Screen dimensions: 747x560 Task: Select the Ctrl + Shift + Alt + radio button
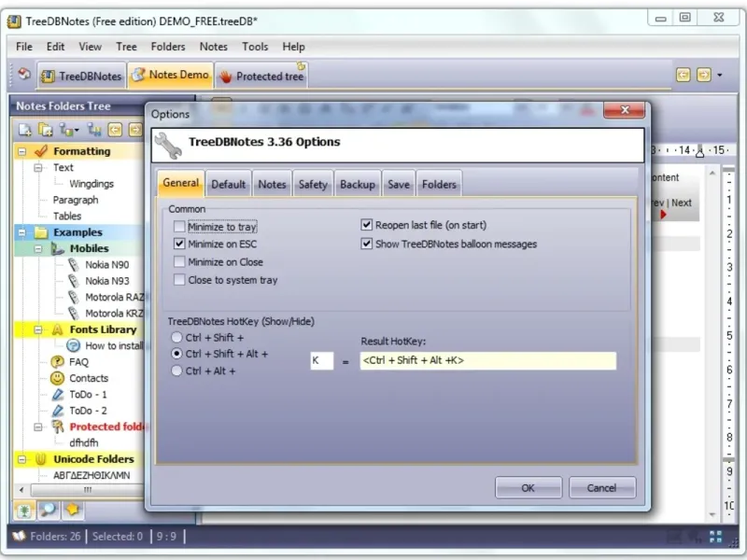point(176,354)
